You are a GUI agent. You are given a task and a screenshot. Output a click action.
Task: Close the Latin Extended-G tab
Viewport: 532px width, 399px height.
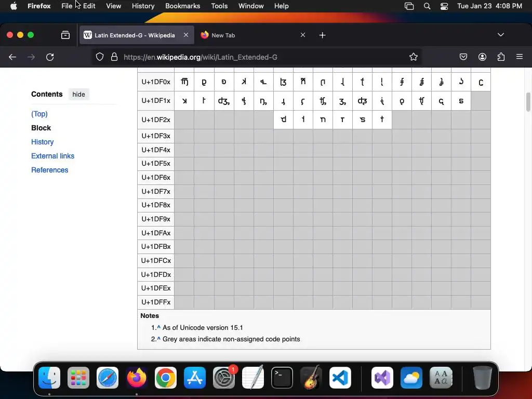coord(186,35)
